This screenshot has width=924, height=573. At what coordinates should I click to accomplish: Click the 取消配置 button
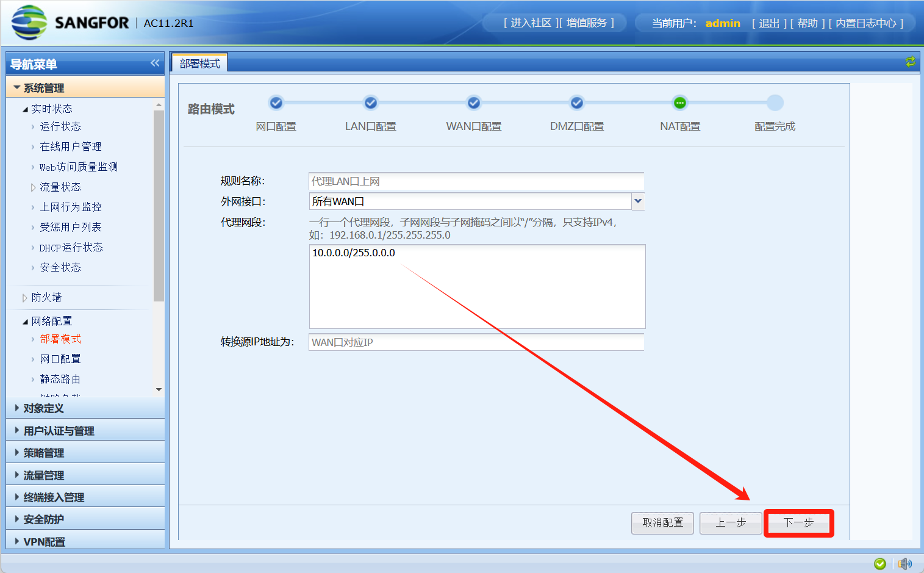click(662, 523)
